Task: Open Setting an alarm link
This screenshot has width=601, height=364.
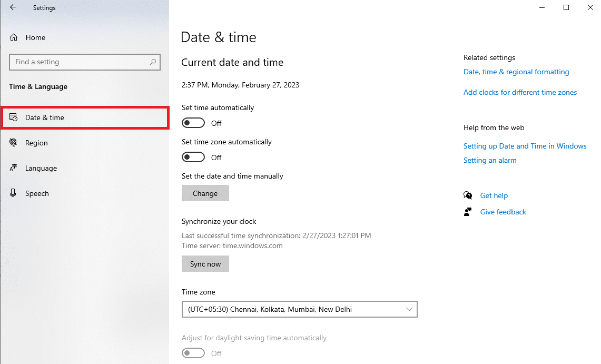Action: tap(490, 160)
